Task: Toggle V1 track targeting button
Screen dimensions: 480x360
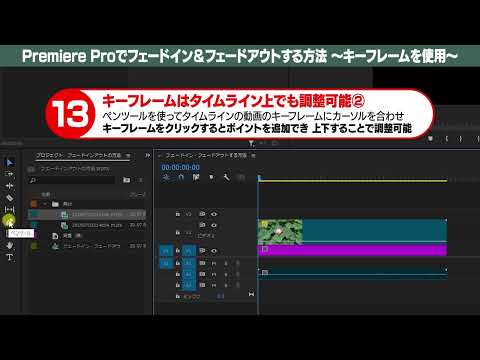Action: [189, 250]
